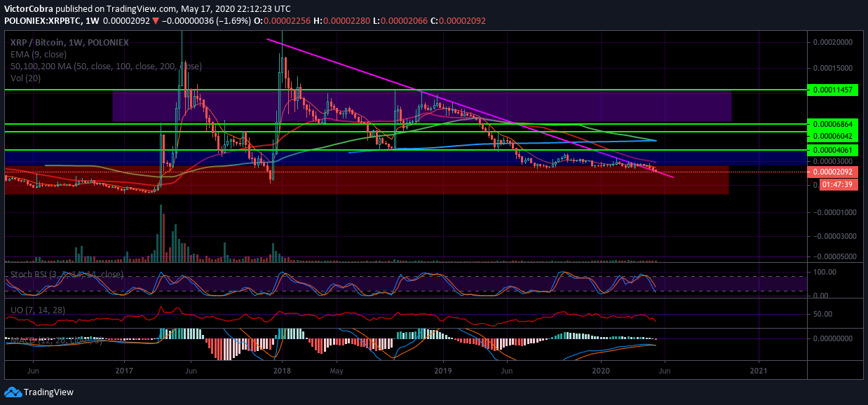Screen dimensions: 868x405
Task: Click the 0.00015000 price axis label
Action: point(834,68)
